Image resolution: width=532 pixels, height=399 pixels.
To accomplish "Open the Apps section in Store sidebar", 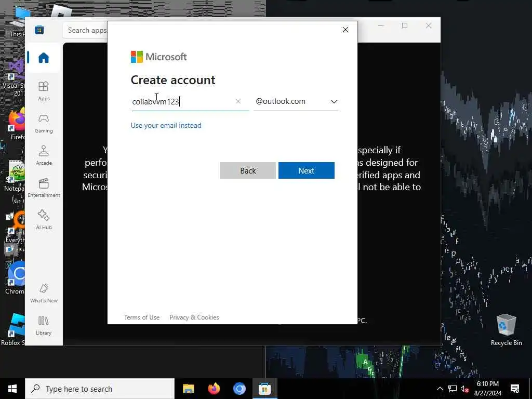I will click(44, 91).
